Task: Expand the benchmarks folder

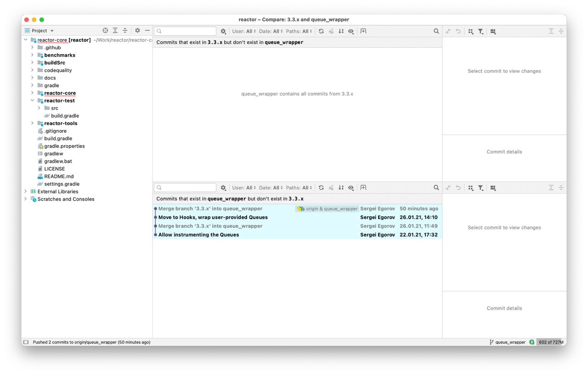Action: point(33,55)
